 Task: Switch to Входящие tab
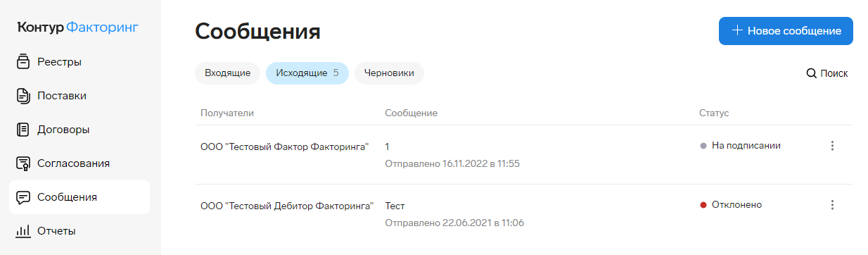pos(227,73)
